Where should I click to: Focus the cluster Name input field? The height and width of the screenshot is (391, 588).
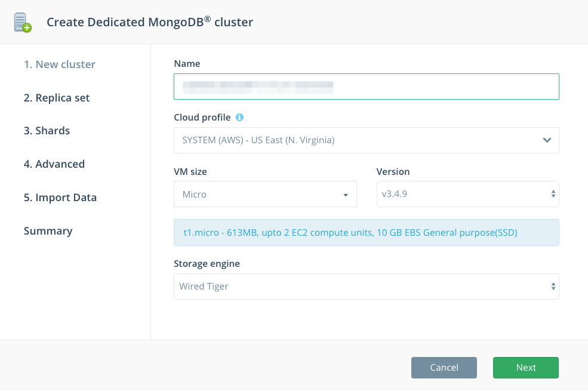(367, 87)
